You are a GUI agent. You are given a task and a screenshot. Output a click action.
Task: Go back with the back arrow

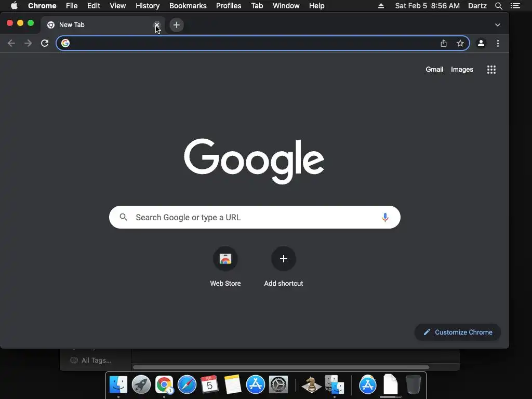pyautogui.click(x=11, y=43)
